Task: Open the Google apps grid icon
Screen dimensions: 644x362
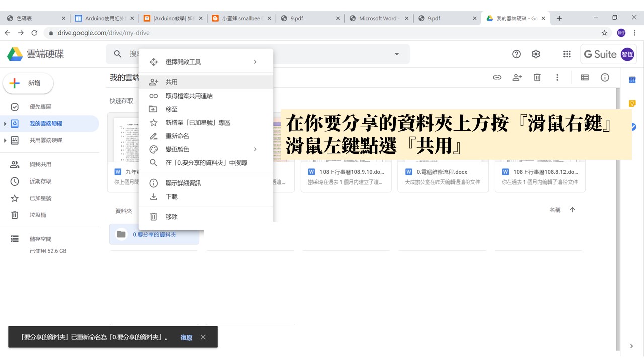Action: point(567,54)
